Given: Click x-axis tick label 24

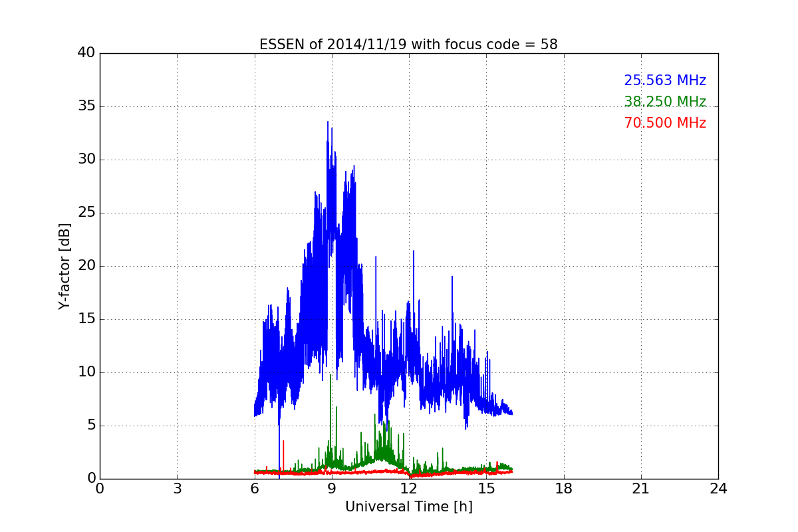Looking at the screenshot, I should coord(718,489).
